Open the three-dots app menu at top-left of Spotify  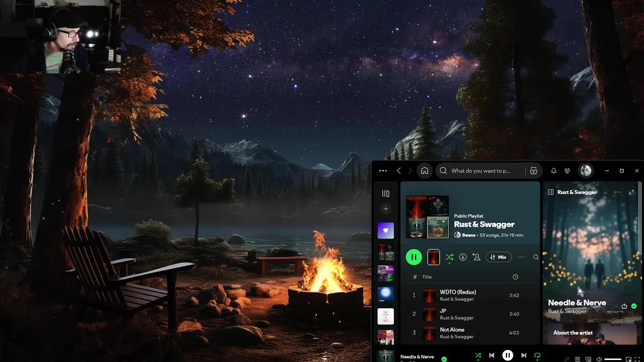[383, 171]
